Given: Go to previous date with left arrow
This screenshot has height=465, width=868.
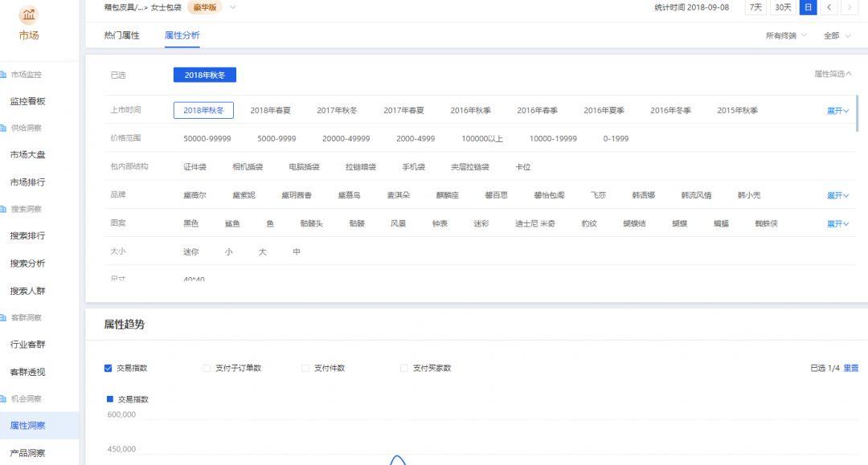Looking at the screenshot, I should 829,7.
